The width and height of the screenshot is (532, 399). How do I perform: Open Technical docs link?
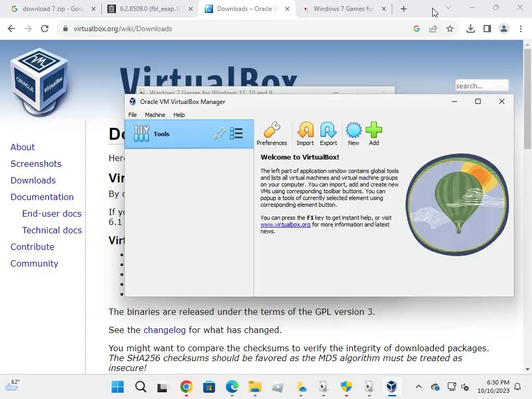(x=52, y=230)
